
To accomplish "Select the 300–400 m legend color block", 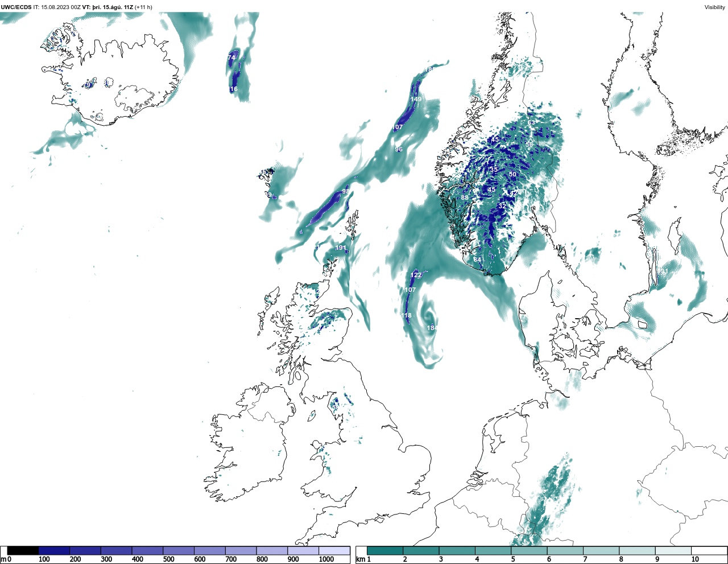I will [117, 551].
